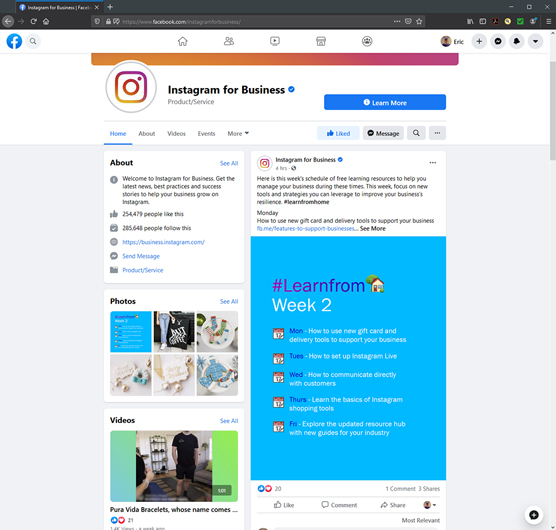Switch to the Events tab

click(206, 134)
